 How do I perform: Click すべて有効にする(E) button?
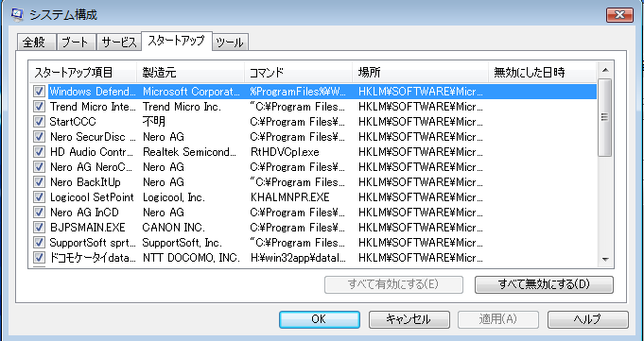pyautogui.click(x=393, y=284)
